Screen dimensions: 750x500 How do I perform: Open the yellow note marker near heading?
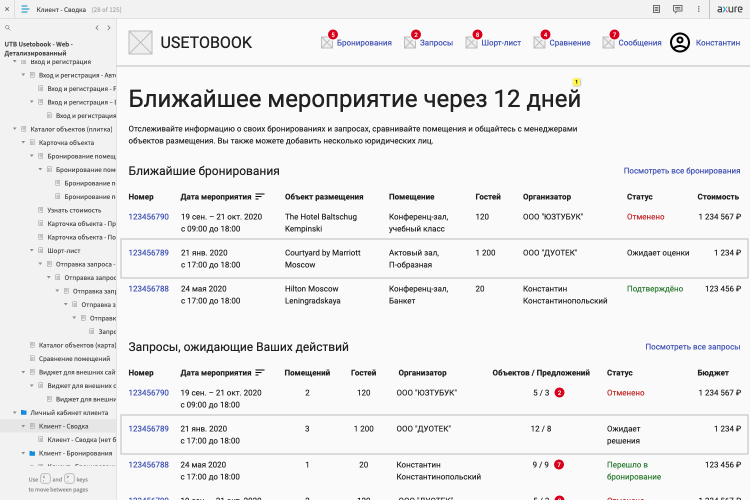pyautogui.click(x=576, y=82)
